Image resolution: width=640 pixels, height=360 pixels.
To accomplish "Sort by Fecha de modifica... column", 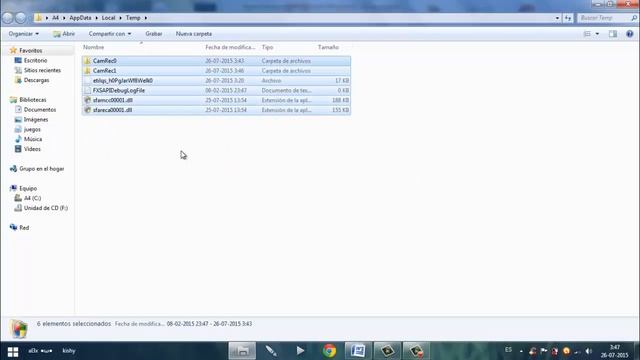I will point(231,47).
